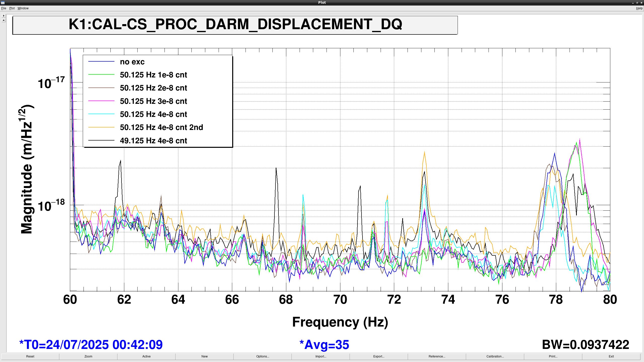Click the window system menu icon in title bar
This screenshot has width=644, height=362.
click(3, 3)
